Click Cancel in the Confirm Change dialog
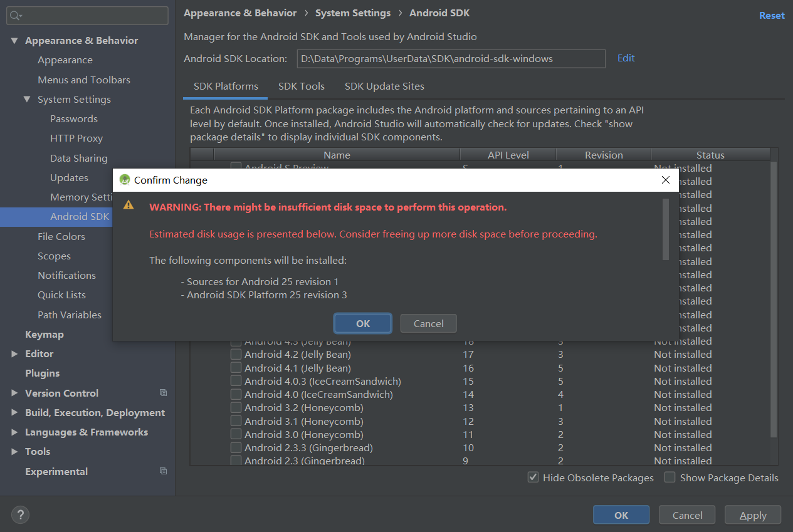793x532 pixels. pos(429,323)
